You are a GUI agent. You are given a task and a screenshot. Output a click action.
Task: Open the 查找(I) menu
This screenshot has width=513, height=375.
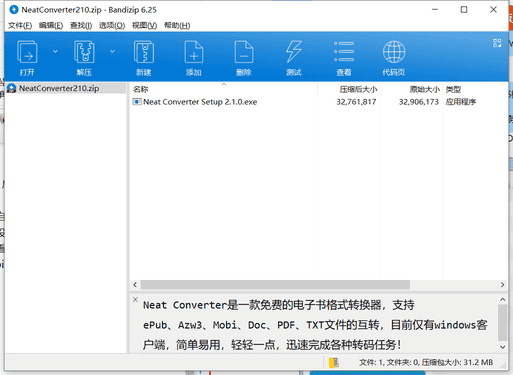[81, 25]
